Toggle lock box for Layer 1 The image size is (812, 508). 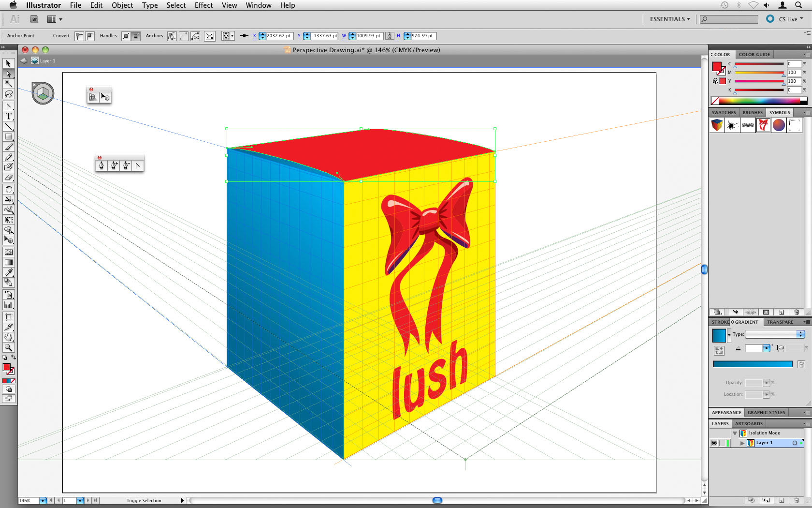click(x=723, y=443)
